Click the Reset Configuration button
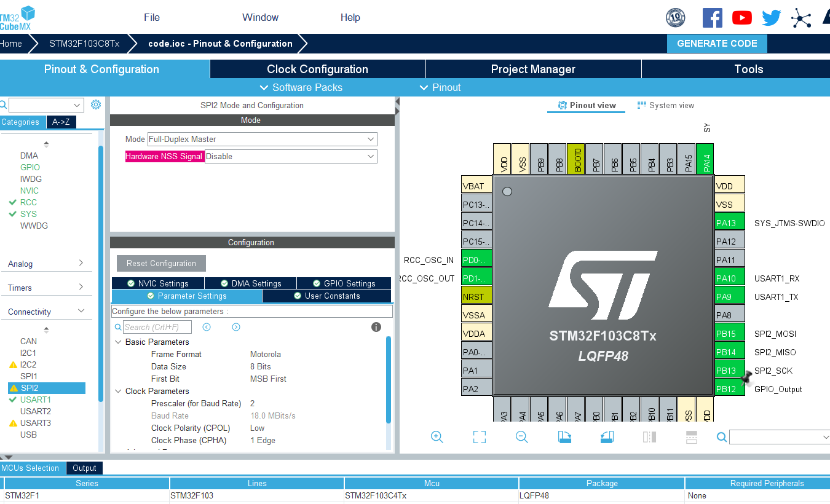830x504 pixels. point(161,263)
